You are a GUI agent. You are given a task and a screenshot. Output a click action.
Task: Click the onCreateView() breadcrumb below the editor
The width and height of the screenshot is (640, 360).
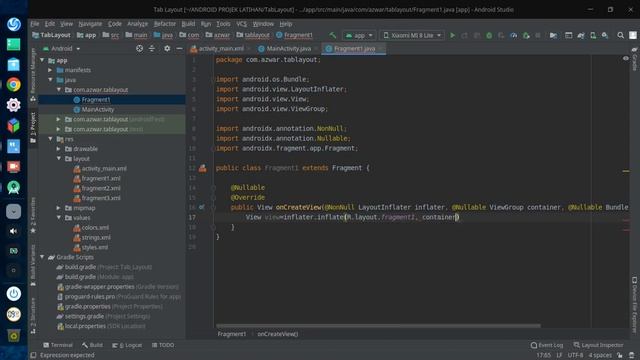[x=278, y=334]
